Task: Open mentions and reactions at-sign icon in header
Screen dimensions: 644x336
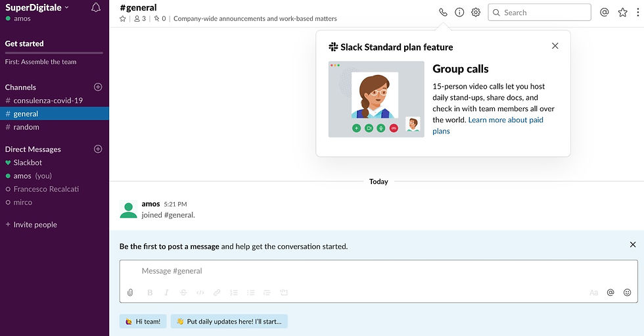Action: (604, 12)
